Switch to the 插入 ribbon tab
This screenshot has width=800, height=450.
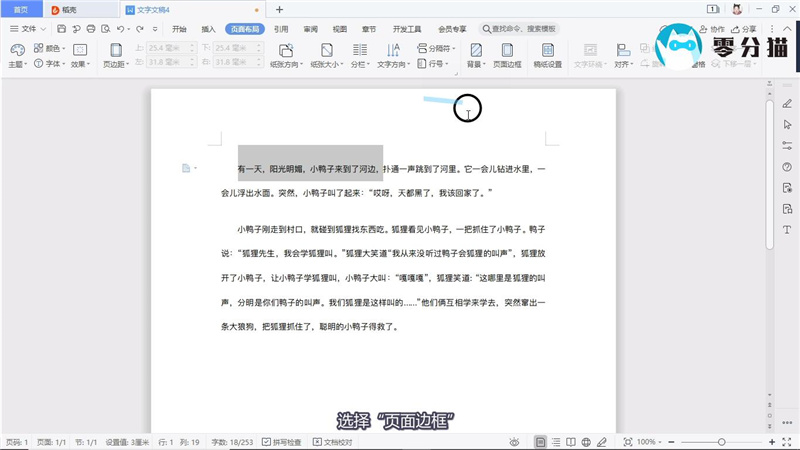tap(208, 29)
